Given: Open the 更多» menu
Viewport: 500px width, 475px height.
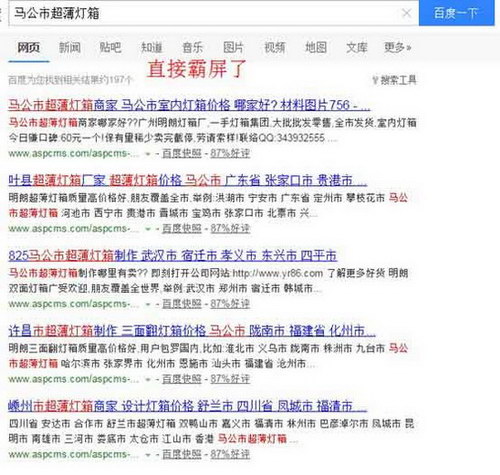Looking at the screenshot, I should pyautogui.click(x=397, y=47).
